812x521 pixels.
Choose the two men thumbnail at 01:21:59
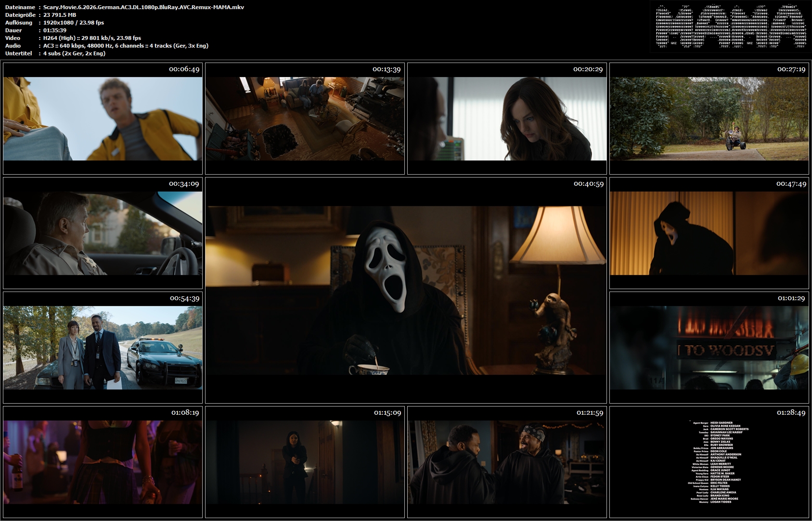coord(507,462)
